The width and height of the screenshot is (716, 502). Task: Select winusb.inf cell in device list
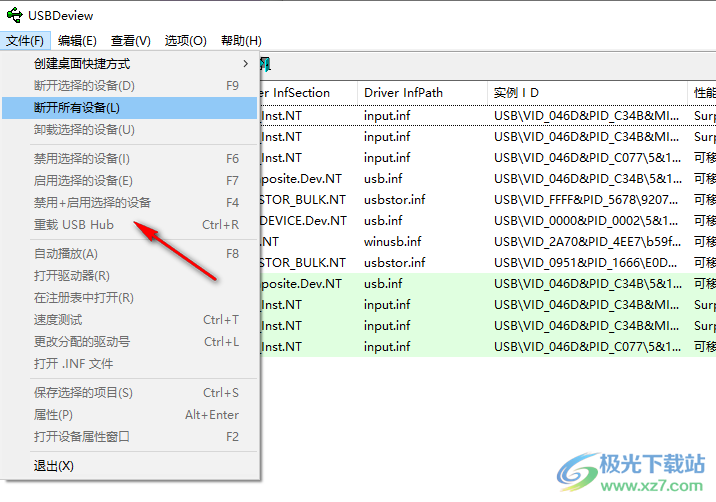point(393,242)
